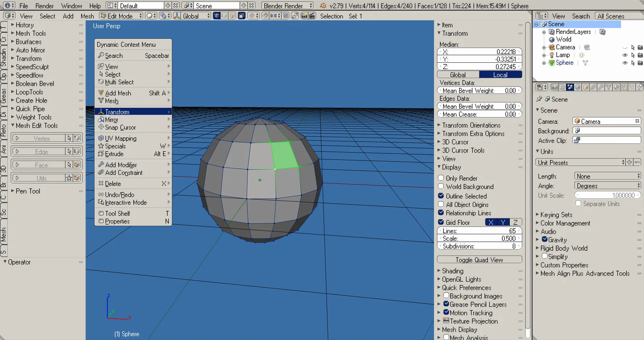Toggle Camera renderability icon in outliner

tap(640, 47)
